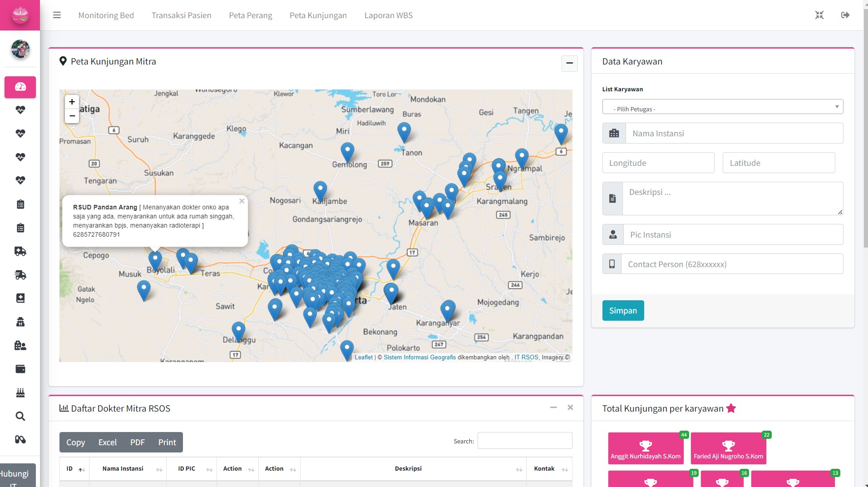
Task: Export table using Excel button
Action: [108, 442]
